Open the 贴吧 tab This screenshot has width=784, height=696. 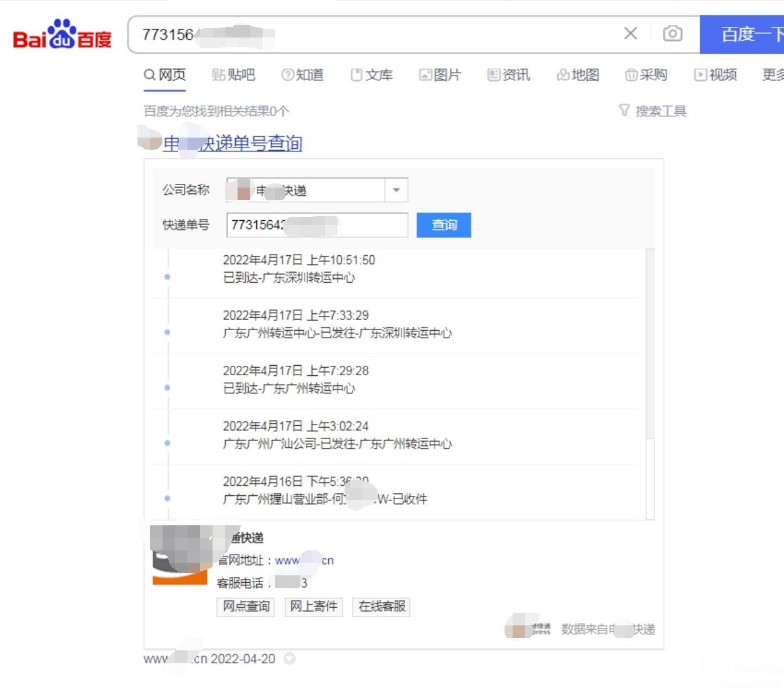(x=233, y=75)
